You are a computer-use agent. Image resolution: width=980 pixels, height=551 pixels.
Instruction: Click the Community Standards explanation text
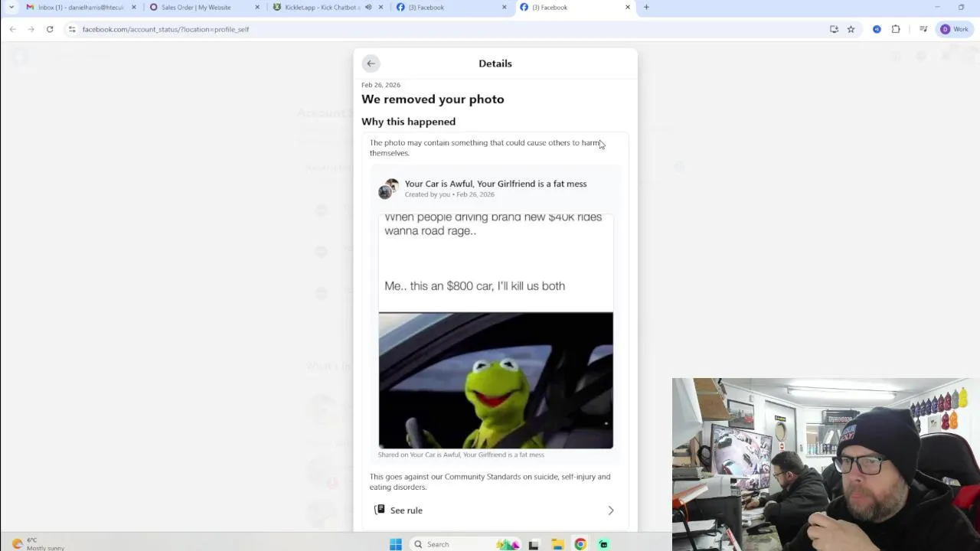pyautogui.click(x=490, y=481)
